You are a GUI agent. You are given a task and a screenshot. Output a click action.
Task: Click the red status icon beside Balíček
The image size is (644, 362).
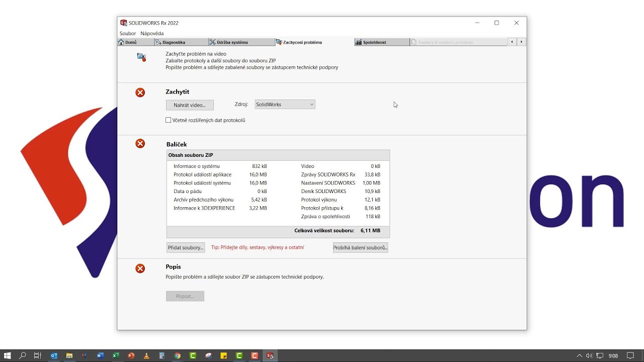[140, 144]
